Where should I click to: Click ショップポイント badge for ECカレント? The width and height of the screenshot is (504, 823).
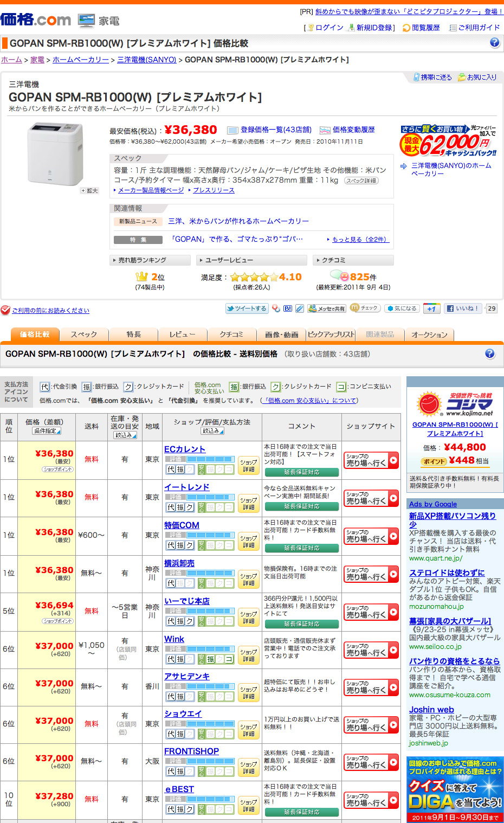(58, 470)
